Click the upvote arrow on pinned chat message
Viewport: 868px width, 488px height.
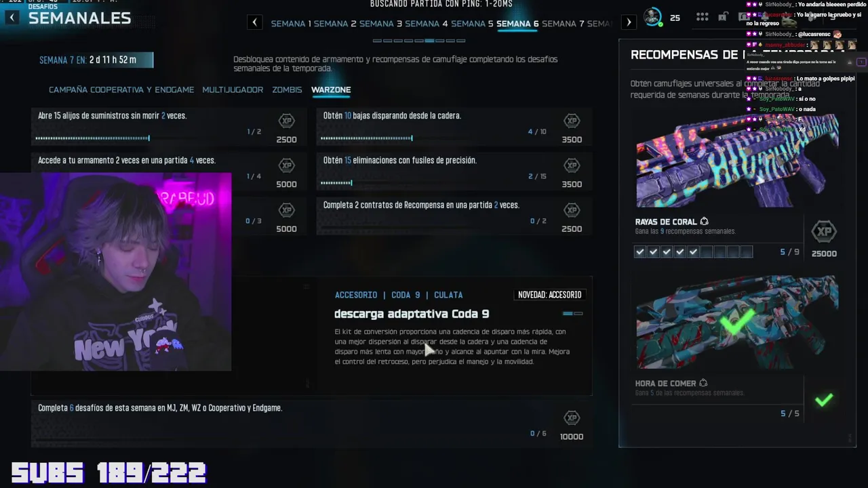[x=861, y=62]
